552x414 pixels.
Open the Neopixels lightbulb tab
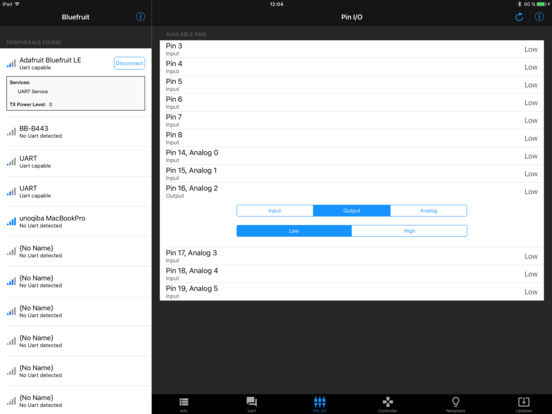[456, 404]
